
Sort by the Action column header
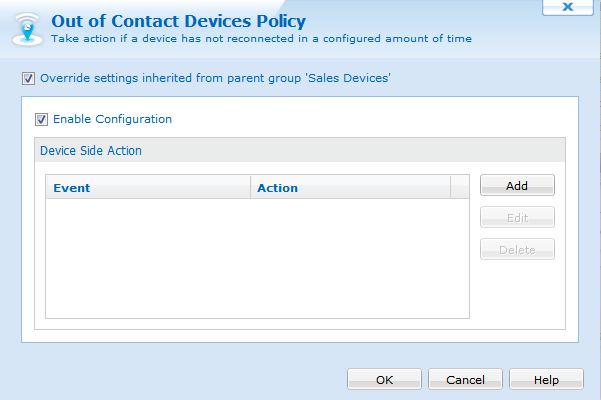click(350, 187)
